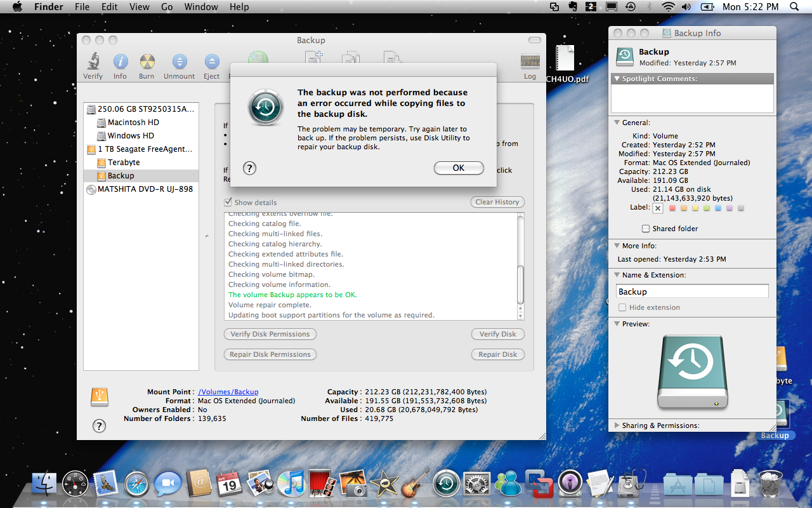812x508 pixels.
Task: Open iChat from the Dock
Action: [x=168, y=484]
